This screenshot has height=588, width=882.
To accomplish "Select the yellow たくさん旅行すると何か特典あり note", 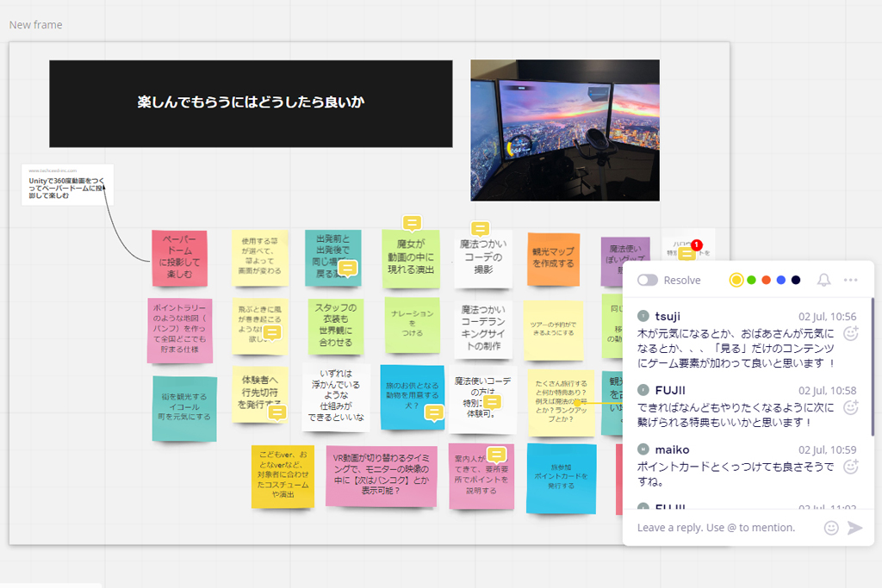I will click(562, 403).
